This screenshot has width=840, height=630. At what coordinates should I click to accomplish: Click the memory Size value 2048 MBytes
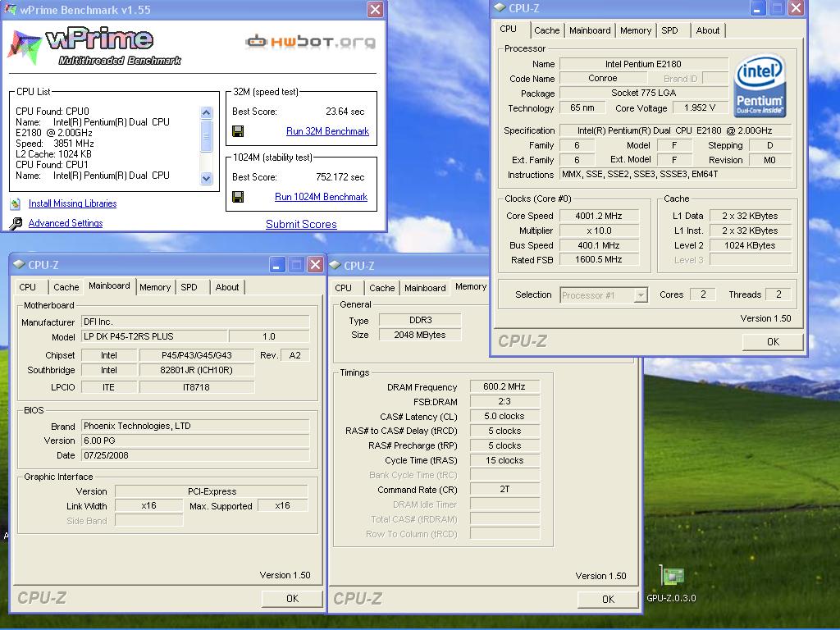(420, 335)
